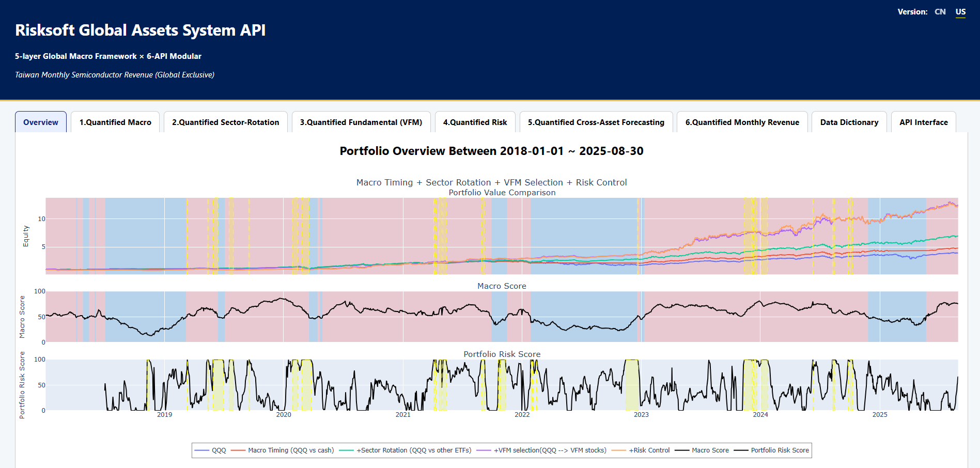
Task: Open the 2.Quantified Sector-Rotation tab
Action: pyautogui.click(x=225, y=122)
